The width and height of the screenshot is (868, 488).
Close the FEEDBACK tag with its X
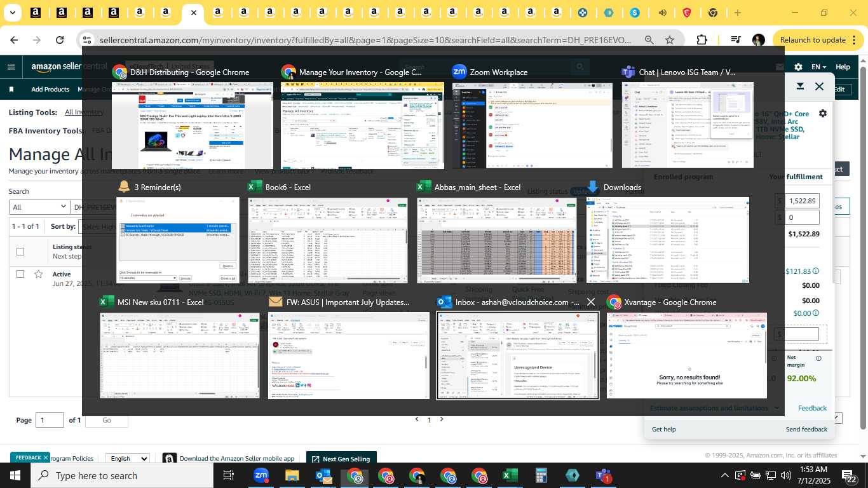click(46, 457)
